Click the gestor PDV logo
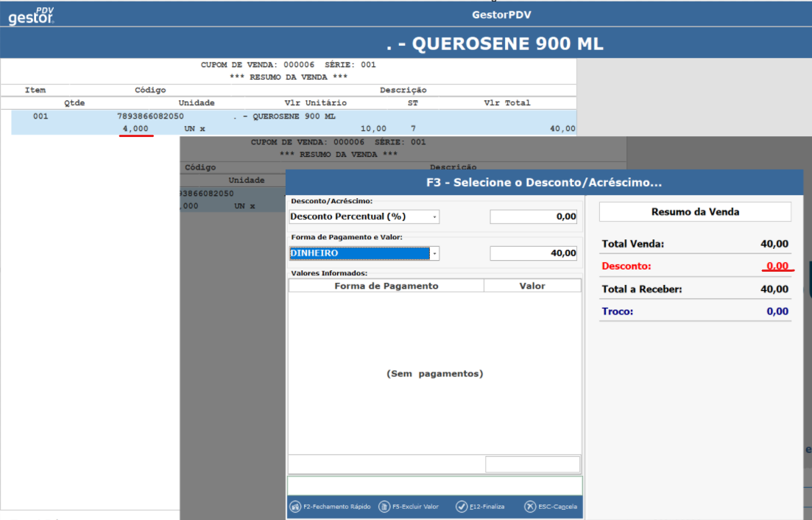Viewport: 812px width, 520px height. [x=31, y=15]
